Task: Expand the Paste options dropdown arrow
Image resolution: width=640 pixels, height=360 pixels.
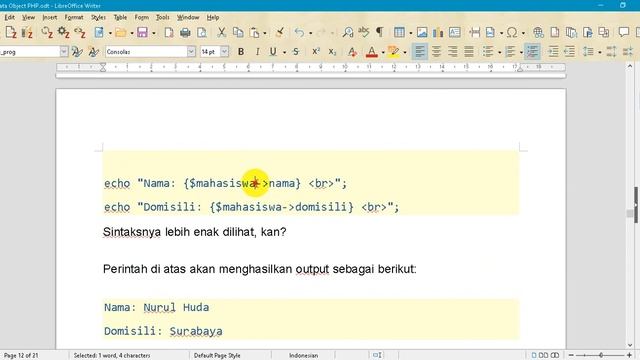Action: (x=265, y=33)
